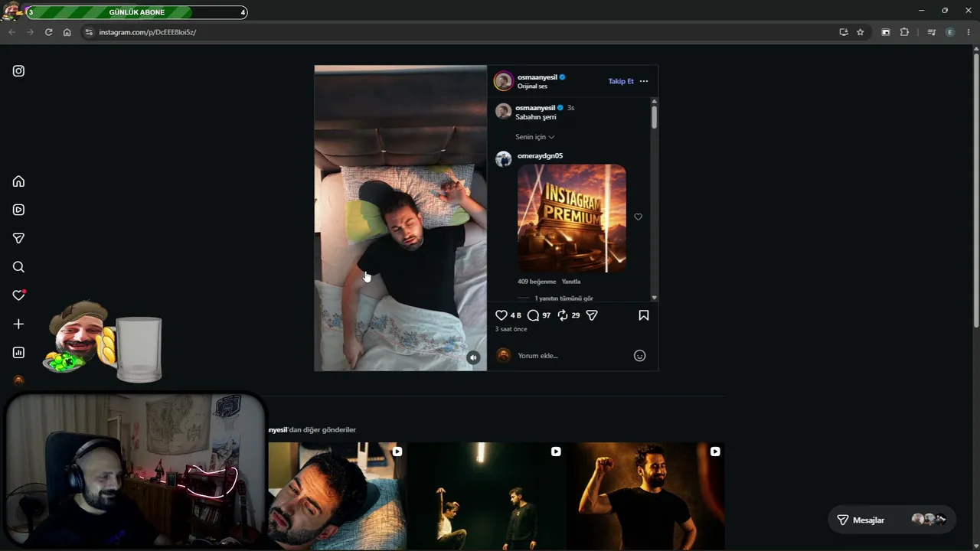Click the '3 saat önce' post timestamp
This screenshot has height=551, width=980.
tap(511, 329)
